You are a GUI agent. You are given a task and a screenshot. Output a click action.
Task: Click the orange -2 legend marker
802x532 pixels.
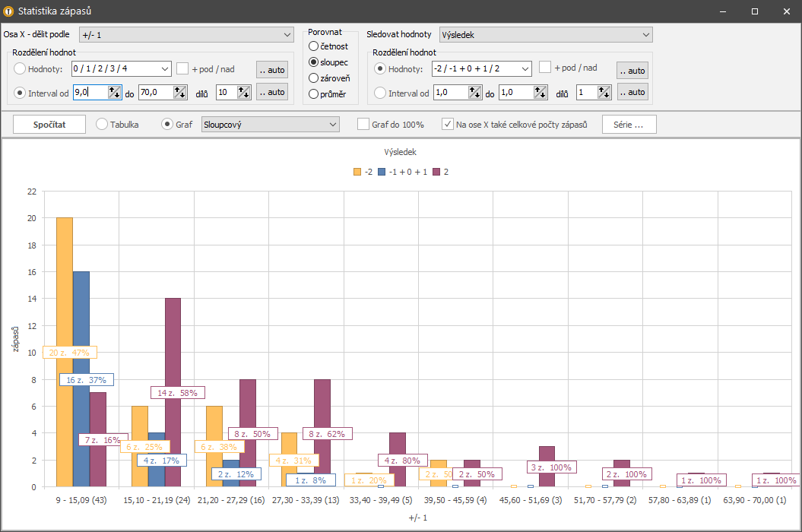pyautogui.click(x=357, y=172)
